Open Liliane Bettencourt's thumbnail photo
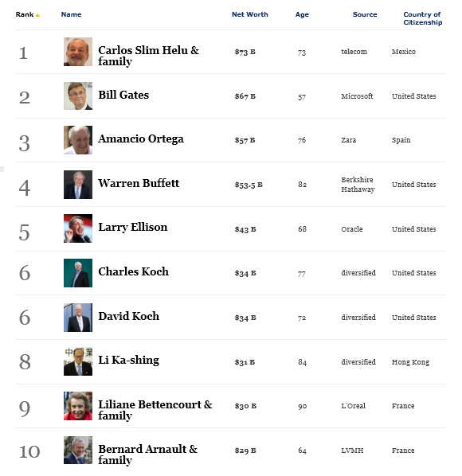 pyautogui.click(x=78, y=406)
